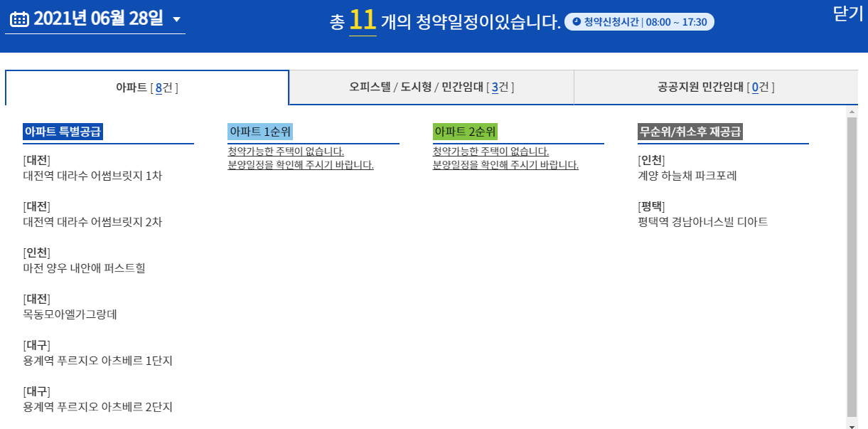868x429 pixels.
Task: Click the 청약신청시간 08:00 ~ 17:30 badge
Action: [x=639, y=22]
